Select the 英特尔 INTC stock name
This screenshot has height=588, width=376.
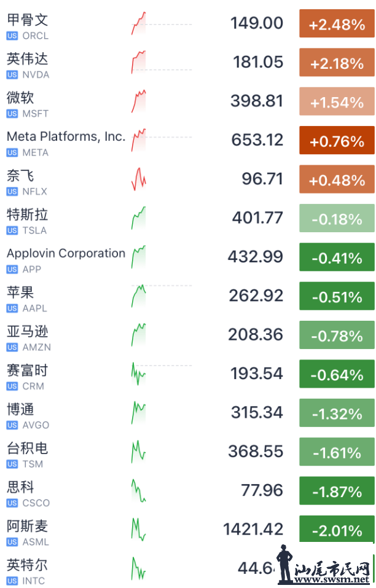coord(27,565)
